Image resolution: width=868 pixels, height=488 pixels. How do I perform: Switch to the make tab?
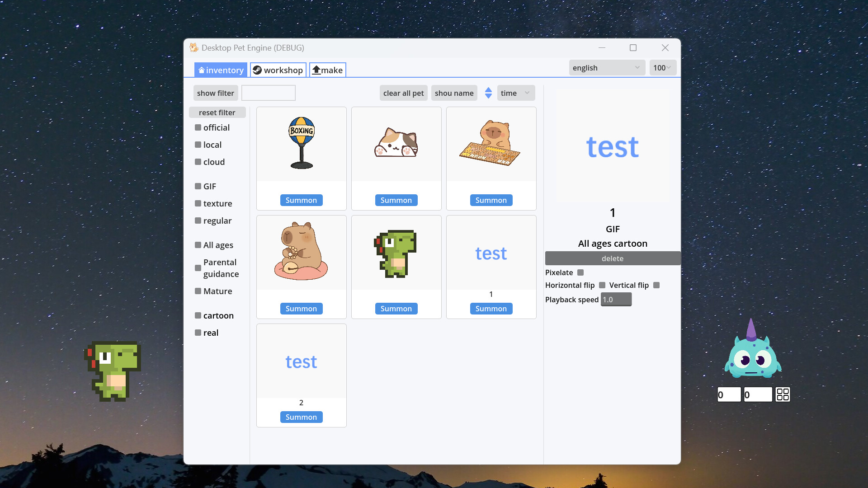pyautogui.click(x=327, y=70)
